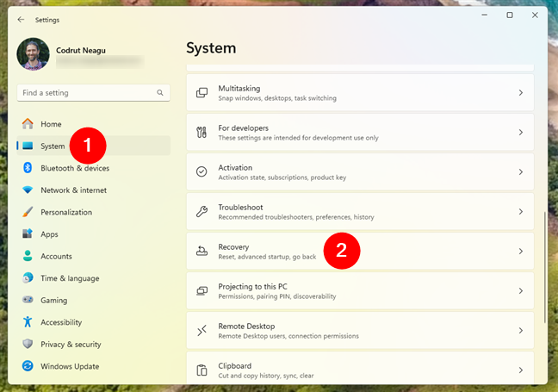This screenshot has height=392, width=558.
Task: Click the Activation title text
Action: pyautogui.click(x=235, y=167)
